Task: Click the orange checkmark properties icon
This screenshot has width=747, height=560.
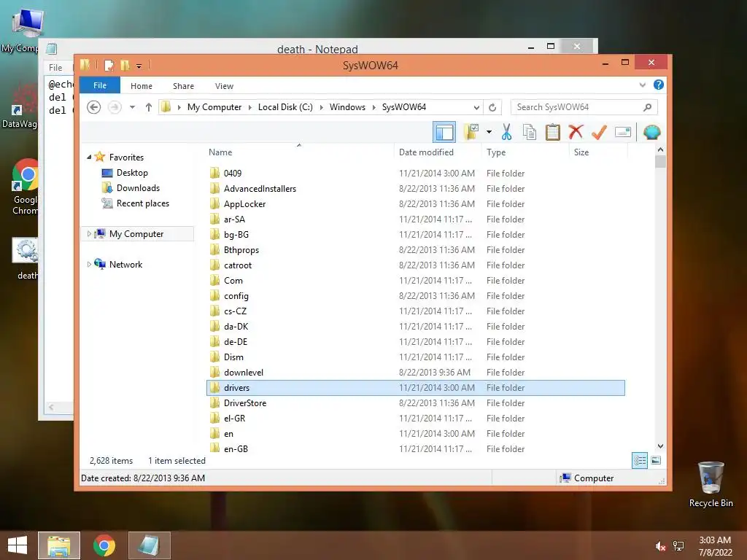Action: [599, 132]
